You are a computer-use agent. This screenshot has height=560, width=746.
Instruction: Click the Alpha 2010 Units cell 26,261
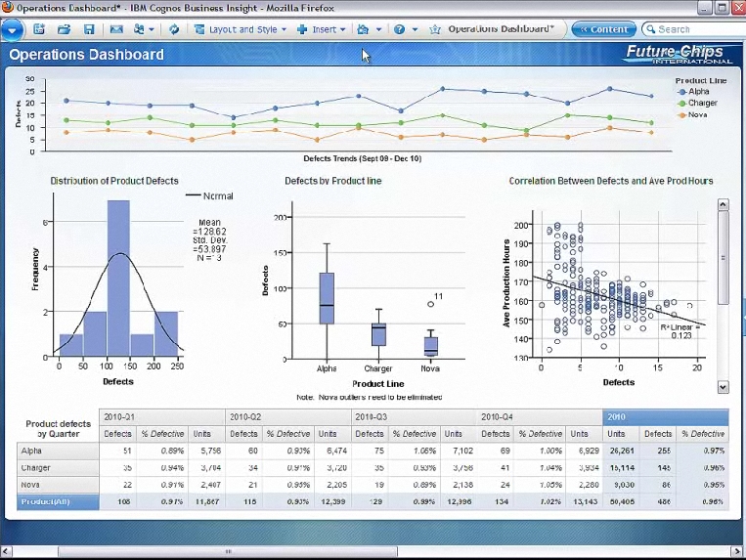pos(622,451)
